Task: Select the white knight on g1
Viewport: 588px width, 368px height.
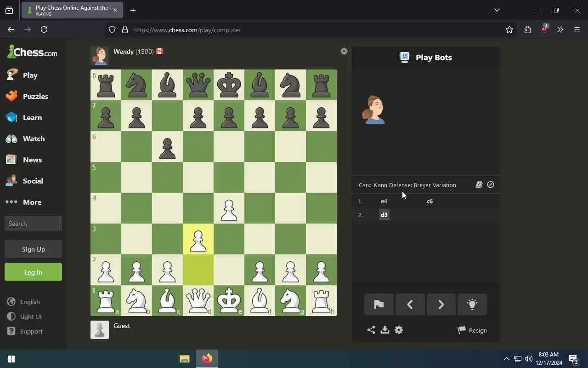Action: pyautogui.click(x=290, y=301)
